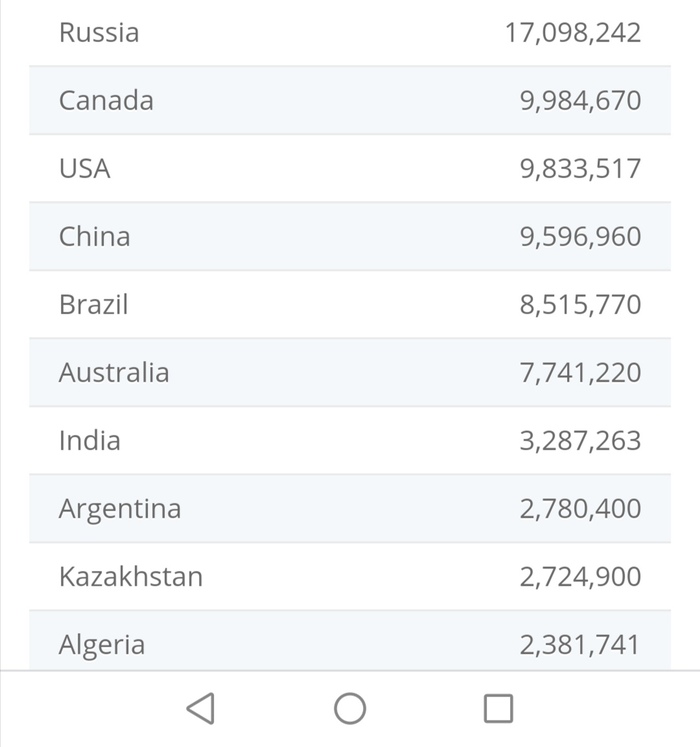Choose the India row label
The width and height of the screenshot is (700, 747).
90,441
